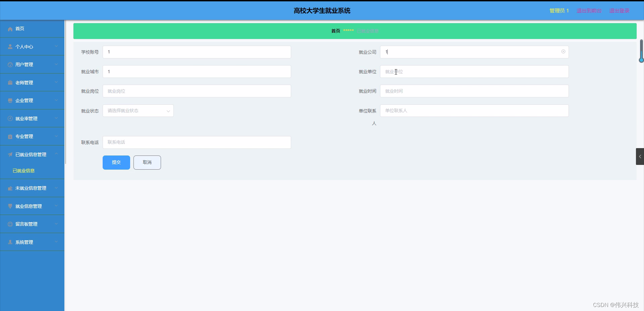644x311 pixels.
Task: Select the 企业管理 sidebar icon
Action: click(10, 100)
